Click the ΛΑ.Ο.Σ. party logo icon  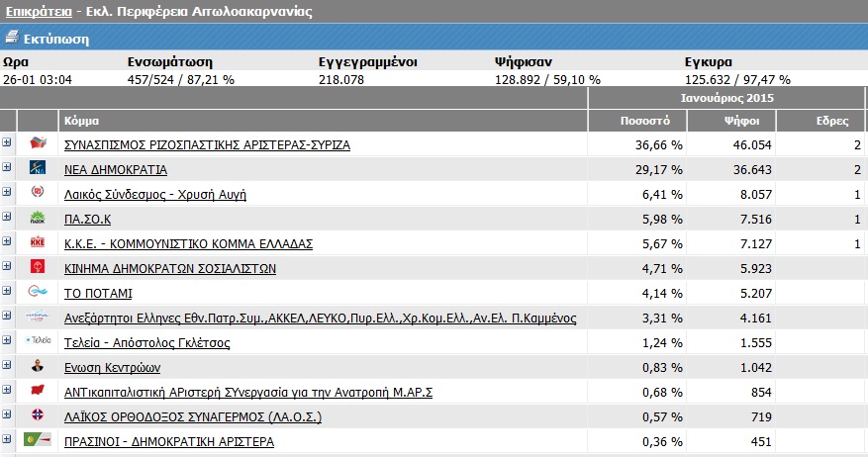point(38,414)
